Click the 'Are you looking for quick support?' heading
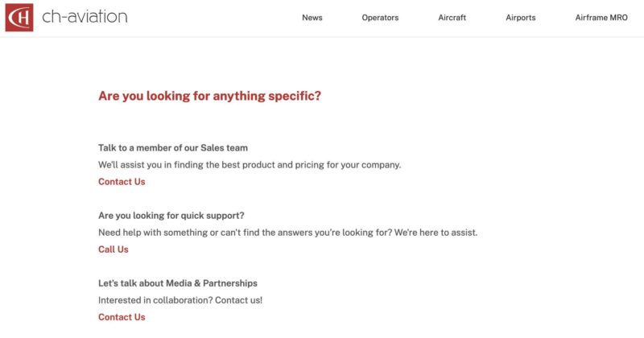Image resolution: width=644 pixels, height=338 pixels. pos(171,216)
